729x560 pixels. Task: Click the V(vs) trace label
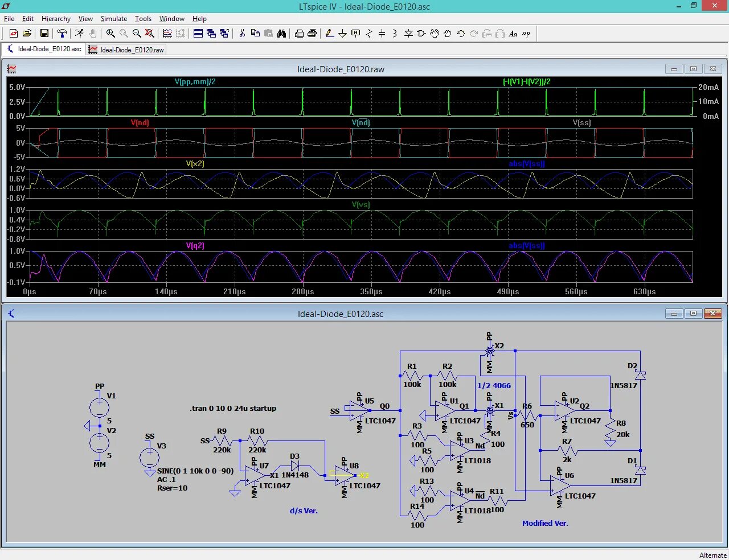point(361,204)
